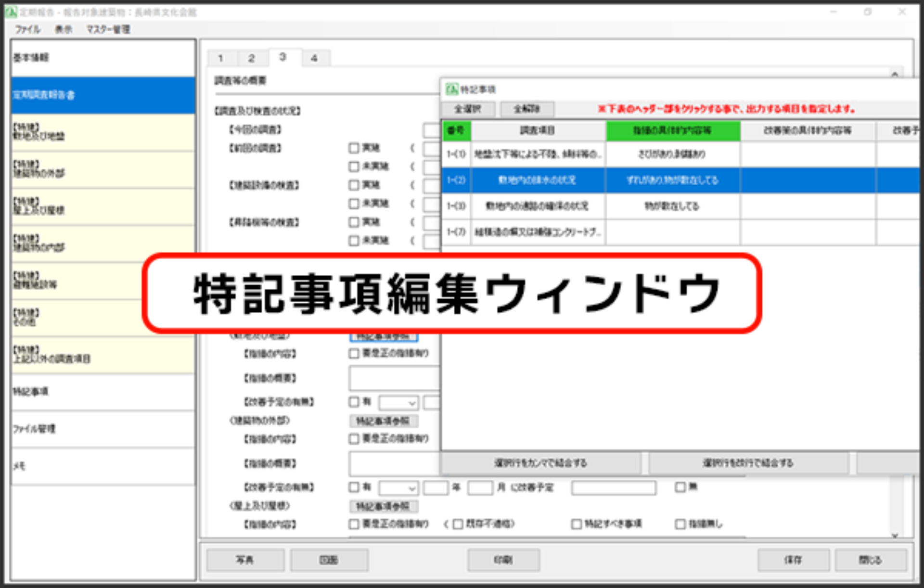This screenshot has width=924, height=588.
Task: Check 未実施 for 建築設備の検査
Action: coord(354,204)
